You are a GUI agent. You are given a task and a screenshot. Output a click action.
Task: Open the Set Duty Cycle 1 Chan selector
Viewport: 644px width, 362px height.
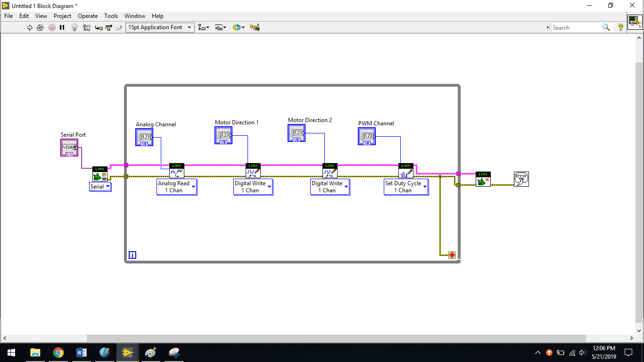coord(406,187)
